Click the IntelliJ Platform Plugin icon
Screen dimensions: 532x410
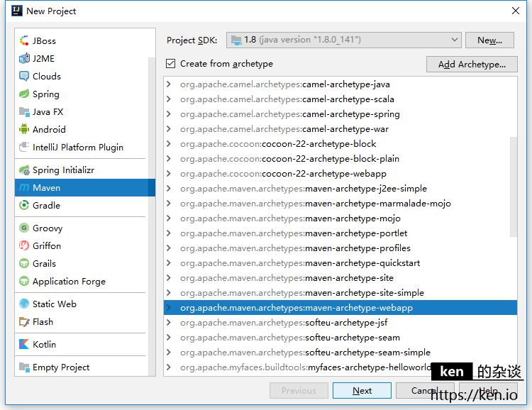(24, 147)
